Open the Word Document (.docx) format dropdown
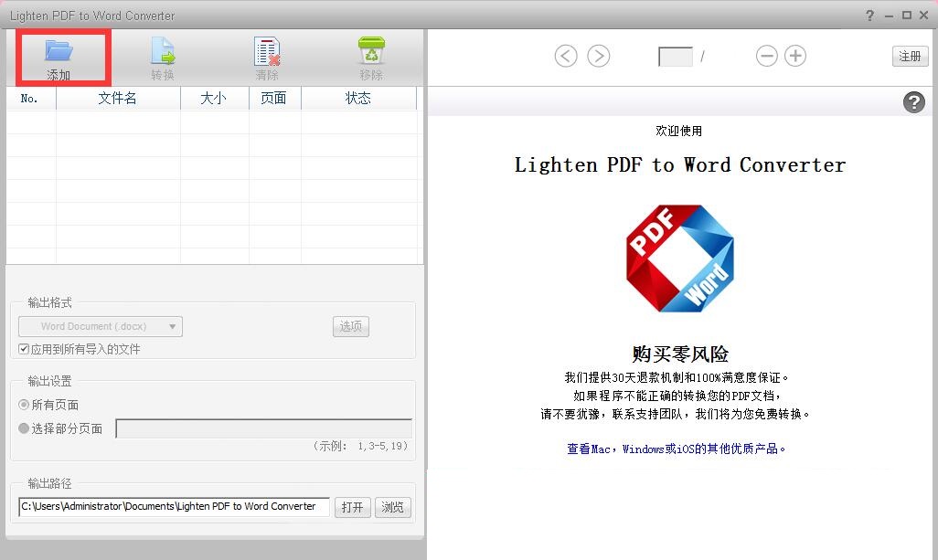This screenshot has width=938, height=560. (101, 326)
